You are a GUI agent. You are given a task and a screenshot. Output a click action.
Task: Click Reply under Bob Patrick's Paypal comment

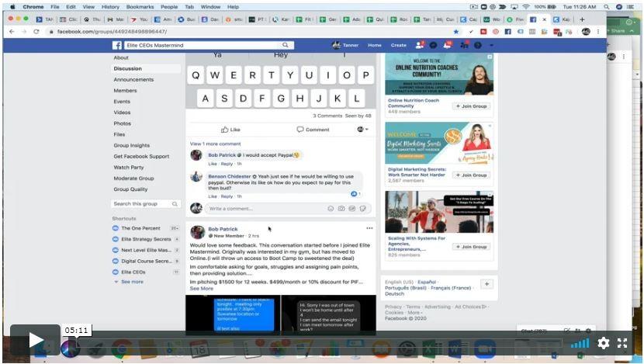227,164
